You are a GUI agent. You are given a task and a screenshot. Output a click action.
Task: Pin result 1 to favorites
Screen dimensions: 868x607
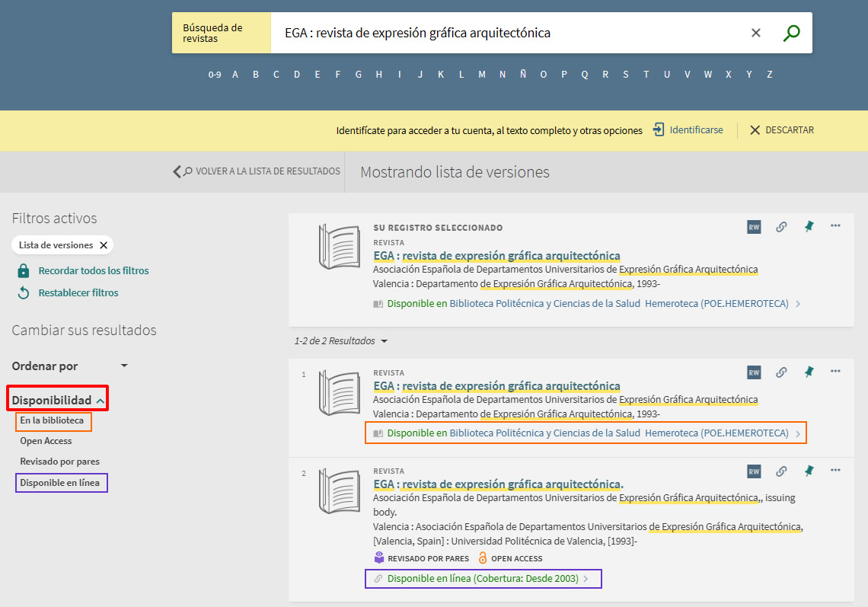pyautogui.click(x=809, y=372)
